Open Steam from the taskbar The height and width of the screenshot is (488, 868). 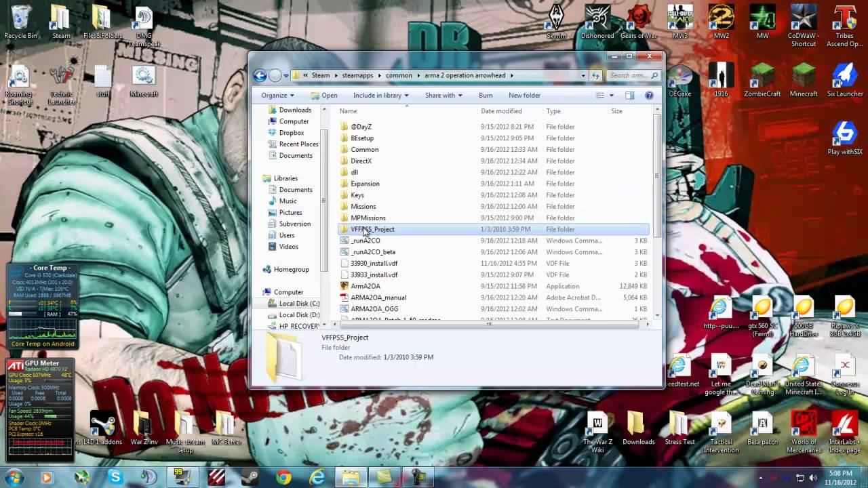click(x=250, y=477)
